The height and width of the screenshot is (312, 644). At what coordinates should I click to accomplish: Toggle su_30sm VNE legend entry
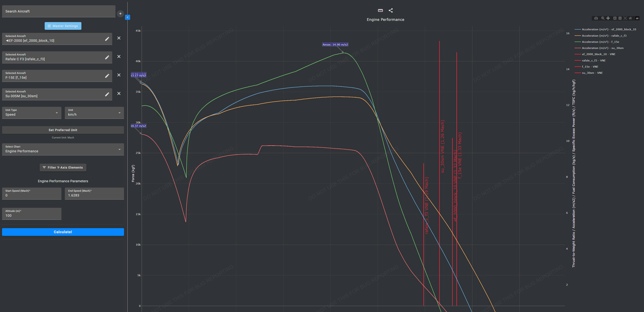point(592,73)
